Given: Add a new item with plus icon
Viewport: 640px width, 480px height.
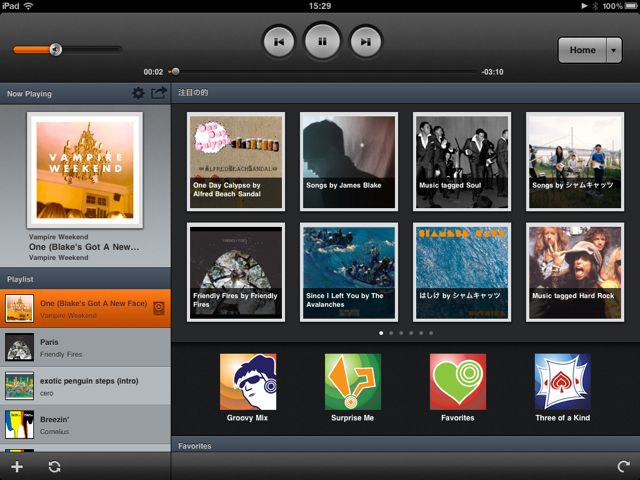Looking at the screenshot, I should (x=17, y=467).
